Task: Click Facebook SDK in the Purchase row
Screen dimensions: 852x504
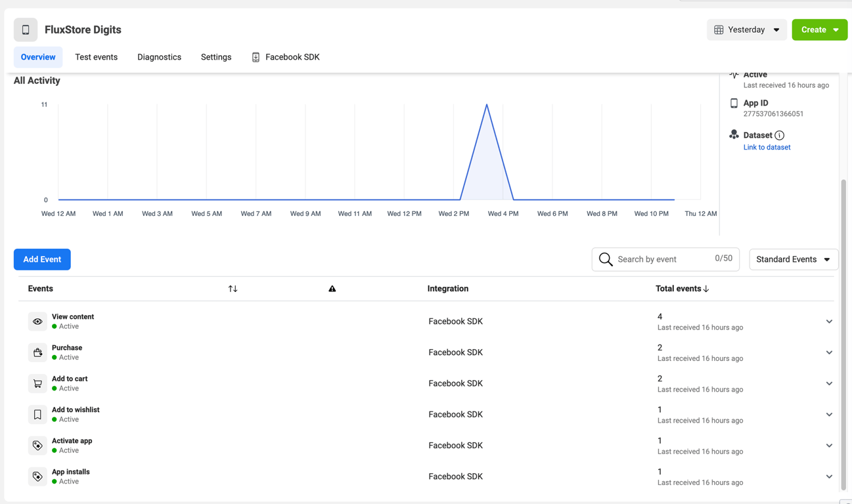Action: click(455, 352)
